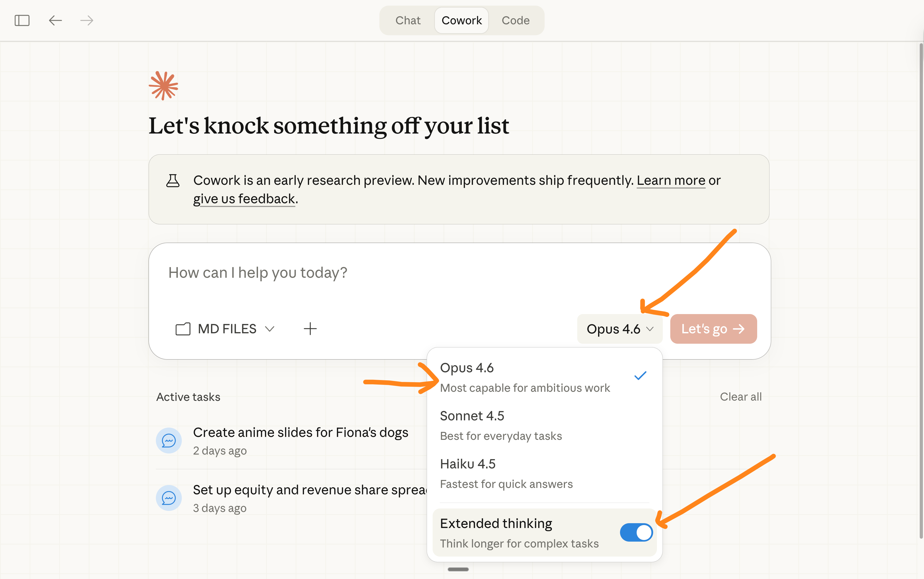Open the anime slides task chat icon

tap(169, 440)
